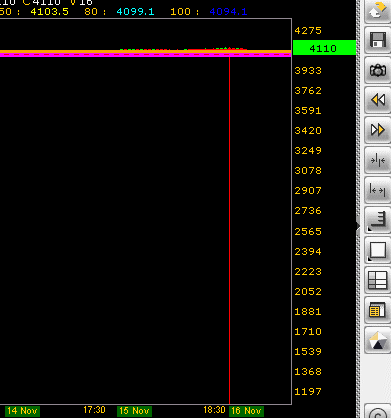
Task: Click the 4103.5 moving average value
Action: (49, 12)
